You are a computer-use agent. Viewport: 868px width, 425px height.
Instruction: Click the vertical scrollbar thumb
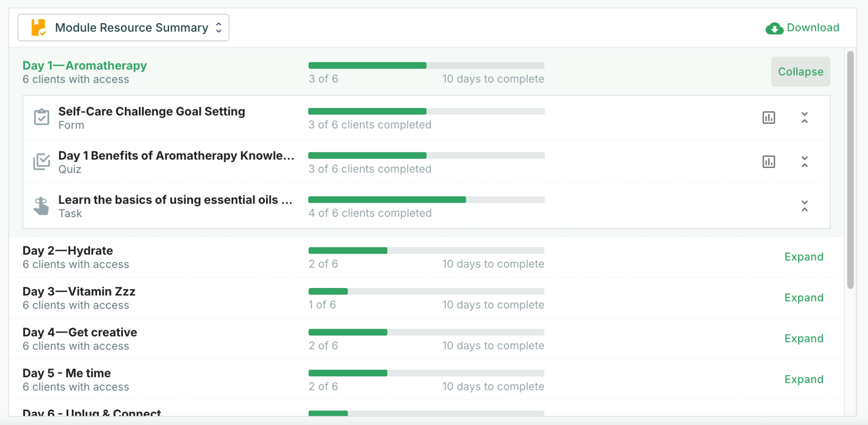(x=850, y=170)
